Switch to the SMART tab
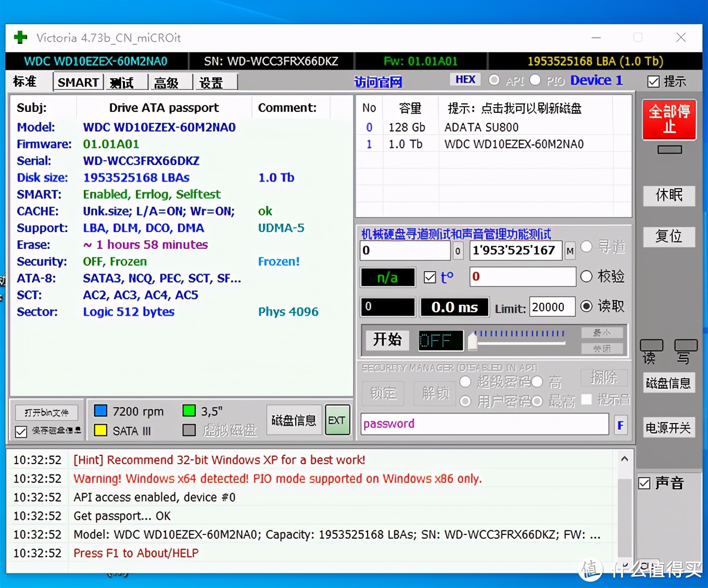This screenshot has height=588, width=708. click(x=78, y=82)
